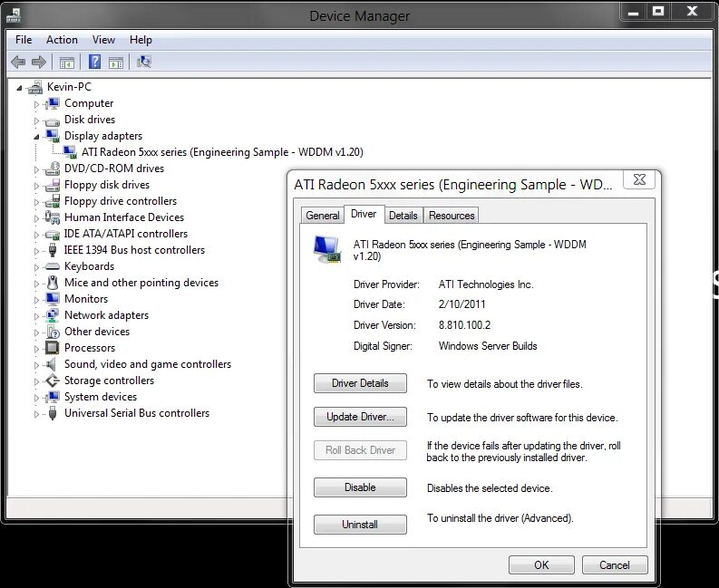719x588 pixels.
Task: Click the Sound, video and game controllers icon
Action: [52, 364]
